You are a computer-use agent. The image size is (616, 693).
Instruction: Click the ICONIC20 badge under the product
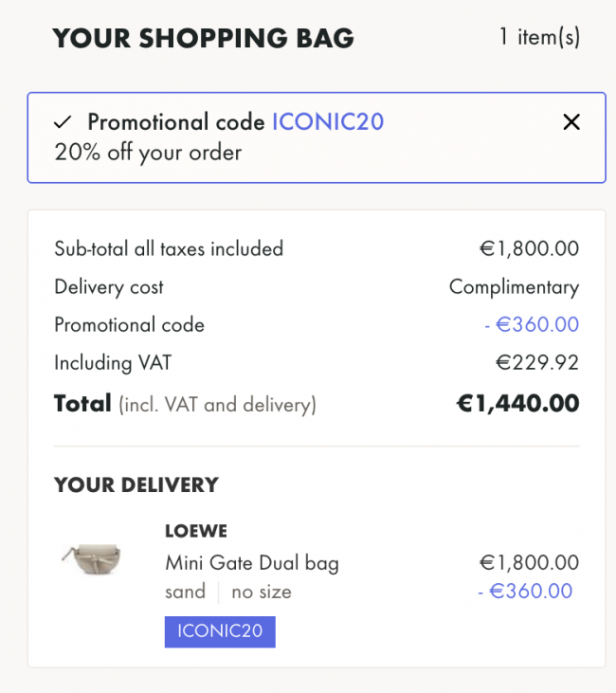pyautogui.click(x=220, y=631)
